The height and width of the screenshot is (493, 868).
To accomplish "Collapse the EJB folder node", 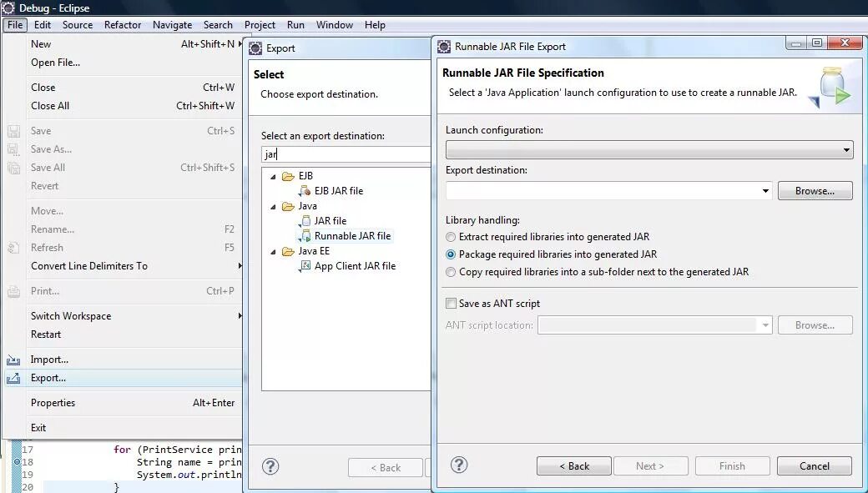I will pyautogui.click(x=273, y=177).
